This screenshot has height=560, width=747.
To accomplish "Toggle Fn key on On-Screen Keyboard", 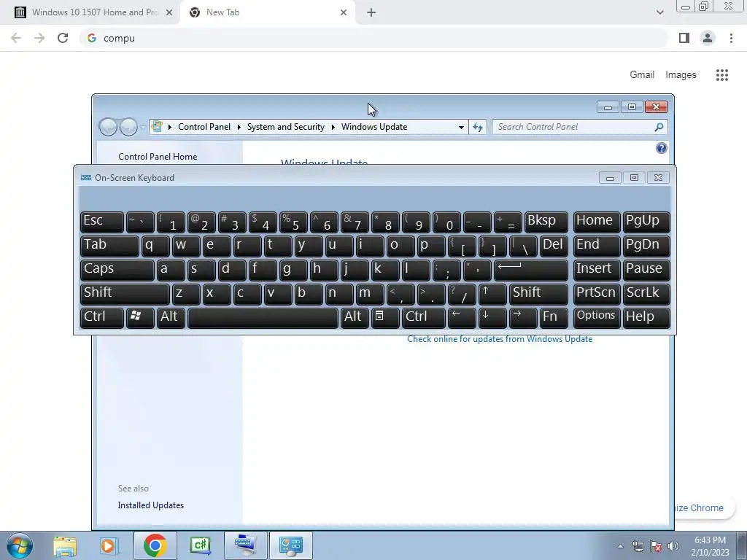I will point(554,318).
